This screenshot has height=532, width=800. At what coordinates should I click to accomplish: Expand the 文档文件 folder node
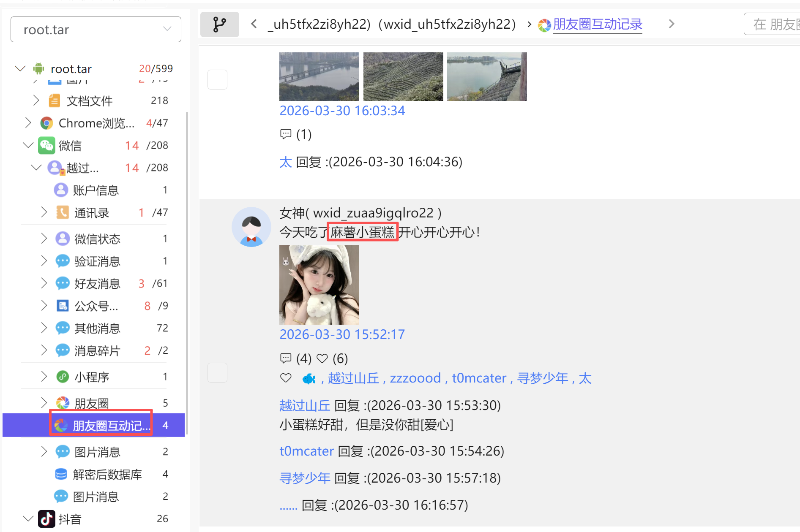[36, 100]
